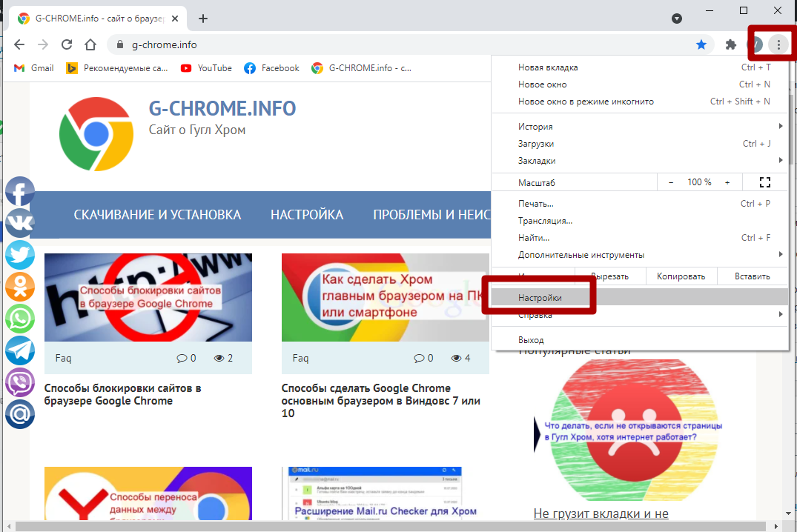Select Загрузки menu item
The width and height of the screenshot is (797, 532).
point(639,144)
